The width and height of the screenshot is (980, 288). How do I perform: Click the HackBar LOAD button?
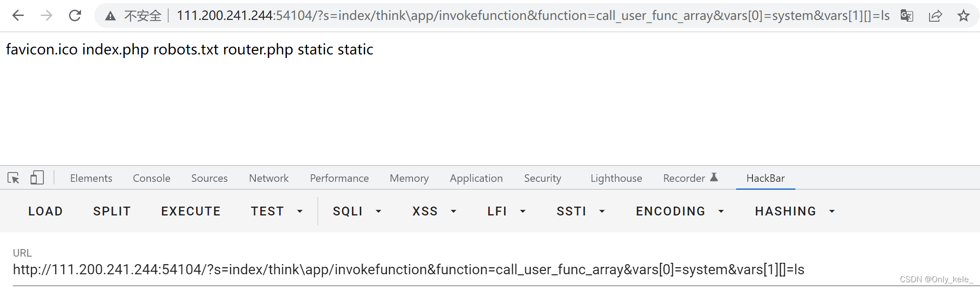click(45, 211)
